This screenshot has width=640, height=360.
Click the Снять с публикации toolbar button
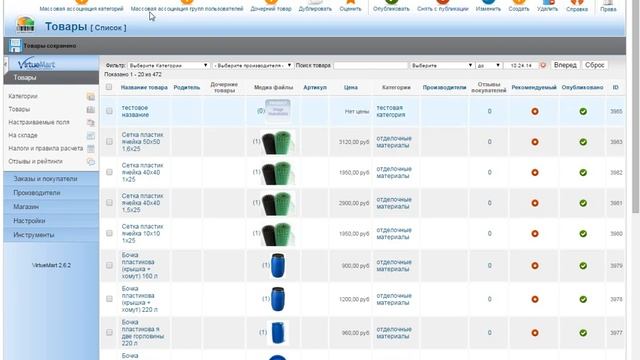pos(442,6)
